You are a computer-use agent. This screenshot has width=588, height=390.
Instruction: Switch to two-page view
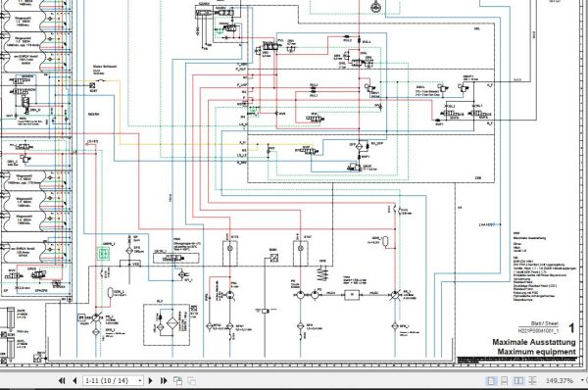pos(518,380)
